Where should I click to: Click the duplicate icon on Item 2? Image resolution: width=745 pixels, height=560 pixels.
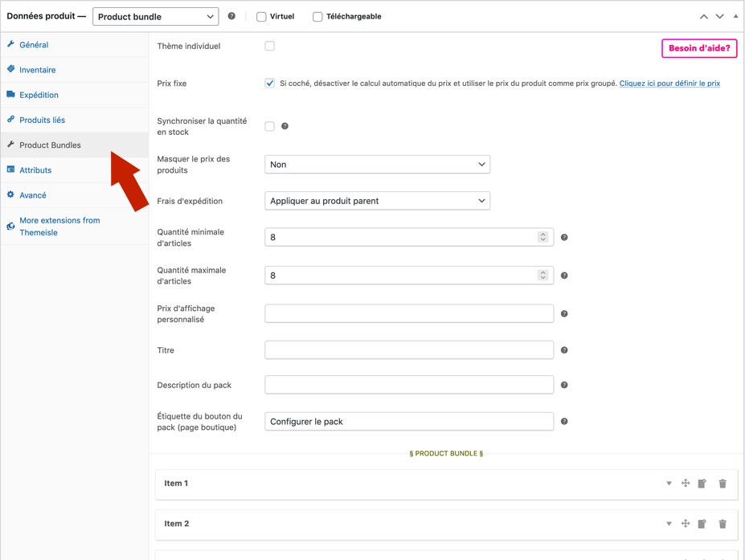[x=702, y=524]
